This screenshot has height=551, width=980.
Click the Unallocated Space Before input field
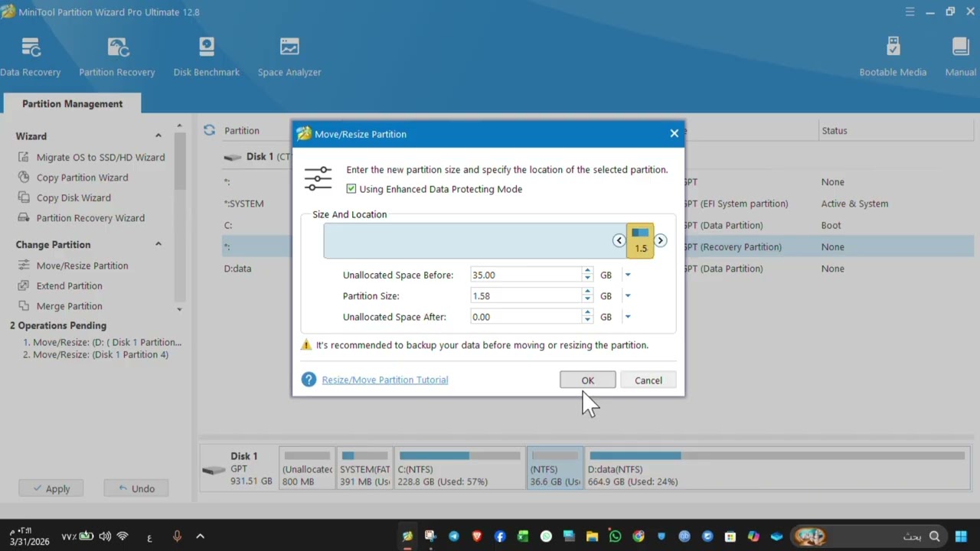[x=525, y=275]
